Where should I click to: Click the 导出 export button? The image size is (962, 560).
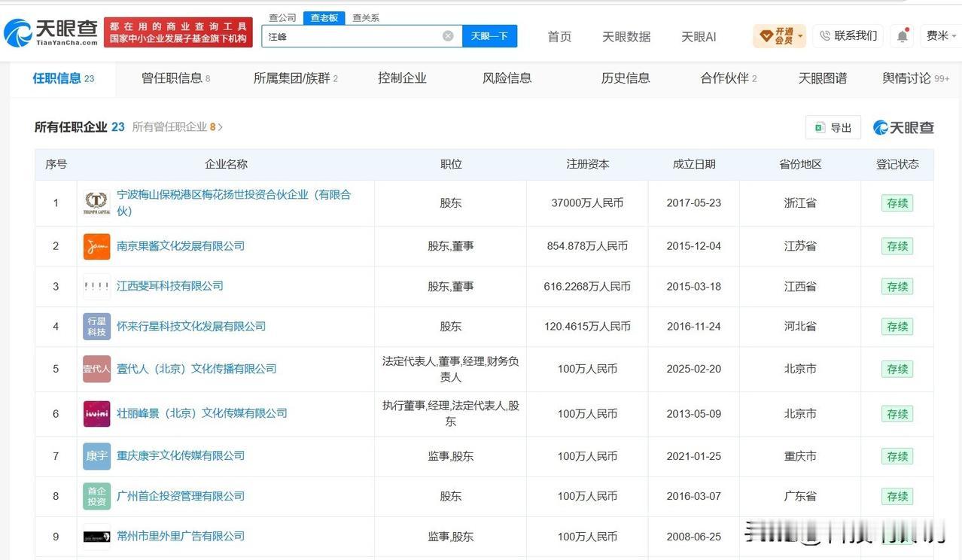click(833, 128)
